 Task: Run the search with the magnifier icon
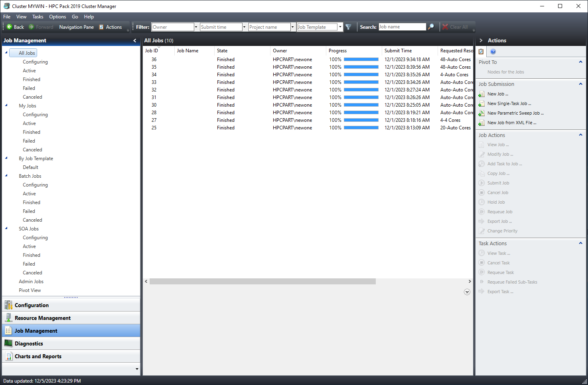coord(432,27)
